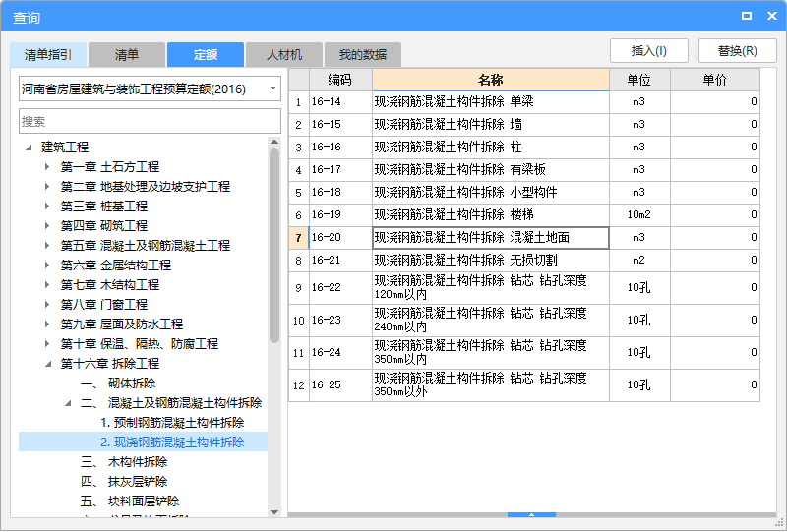The width and height of the screenshot is (787, 532).
Task: Click unit cell m2 in row 16-21
Action: 639,260
